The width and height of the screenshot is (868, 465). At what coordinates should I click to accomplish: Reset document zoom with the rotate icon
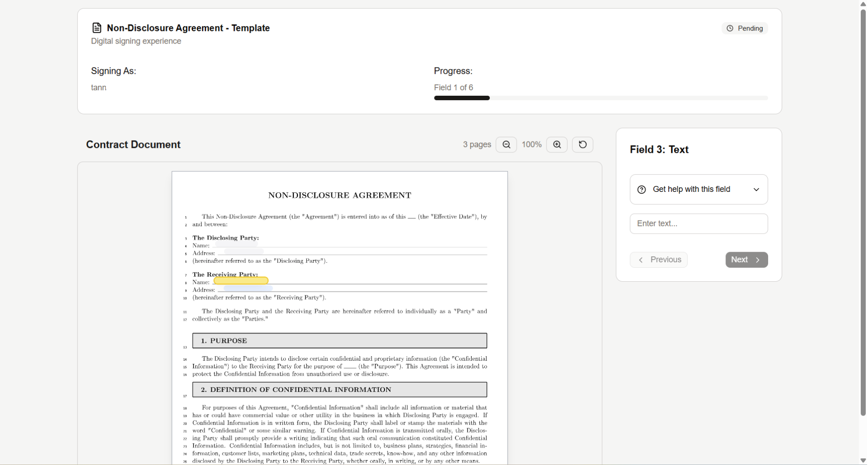(582, 145)
